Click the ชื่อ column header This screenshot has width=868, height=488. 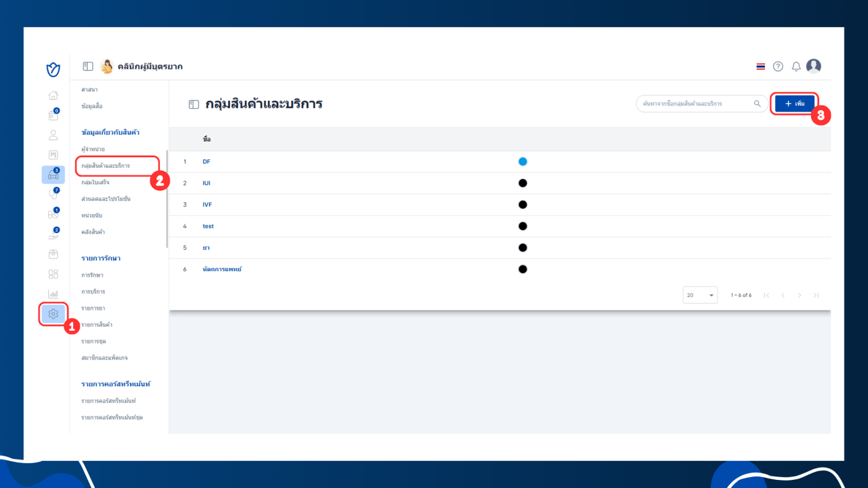point(206,140)
